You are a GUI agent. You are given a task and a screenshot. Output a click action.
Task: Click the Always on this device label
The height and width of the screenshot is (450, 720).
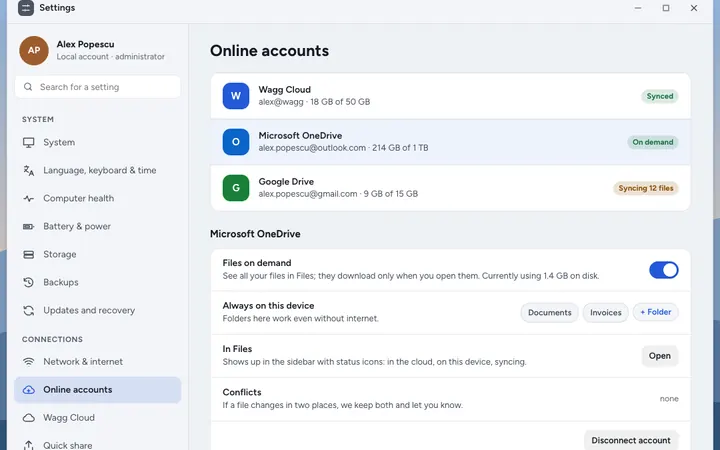tap(268, 306)
